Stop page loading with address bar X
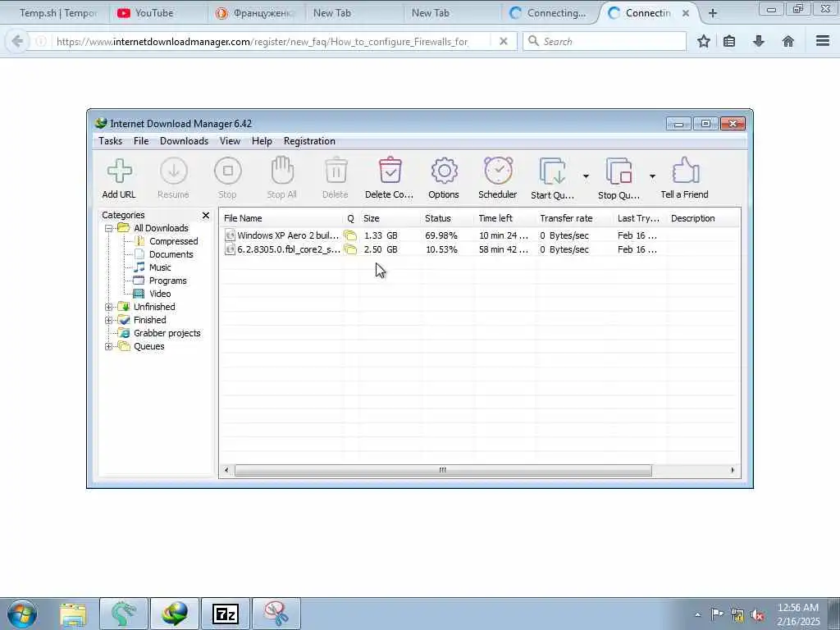Screen dimensions: 840x630 click(503, 41)
